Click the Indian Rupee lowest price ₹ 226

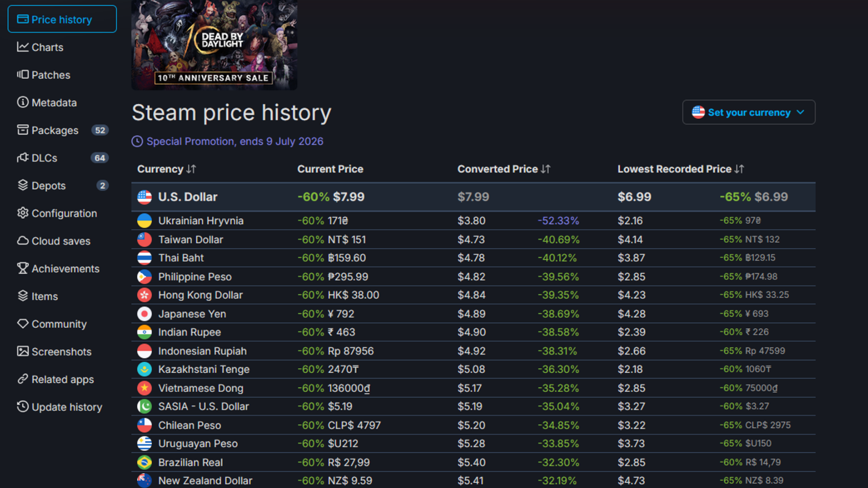click(x=757, y=332)
